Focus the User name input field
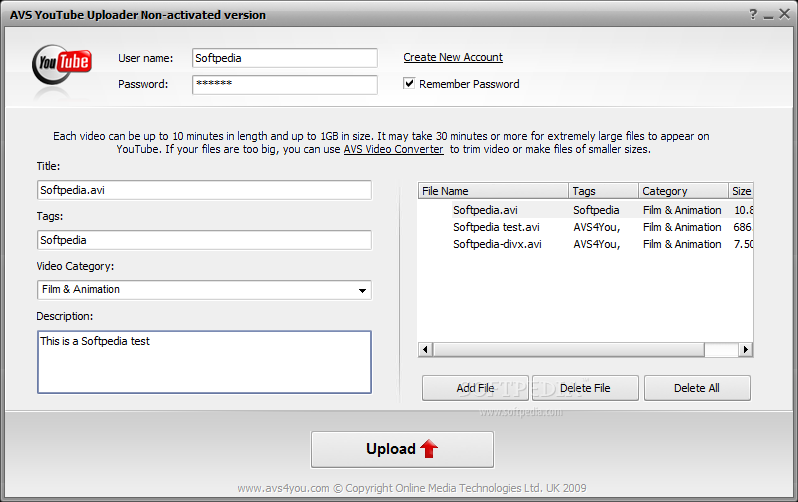Screen dimensions: 798x502 coord(284,58)
